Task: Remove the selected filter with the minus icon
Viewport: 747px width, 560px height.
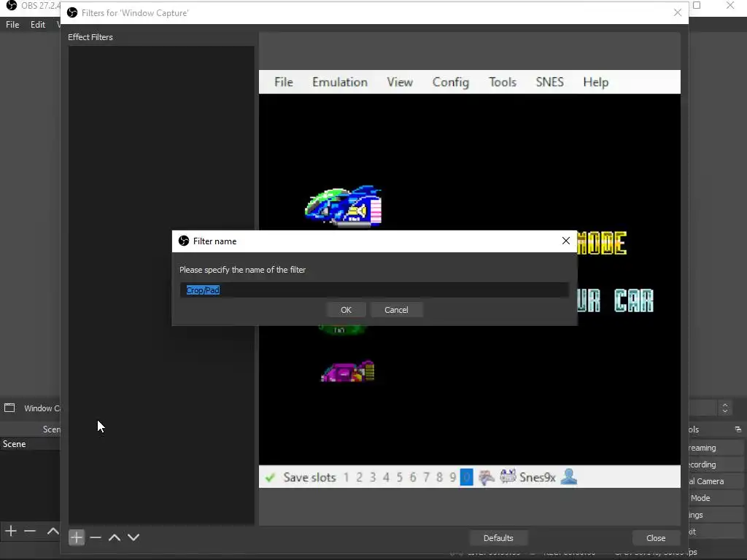Action: (x=96, y=537)
